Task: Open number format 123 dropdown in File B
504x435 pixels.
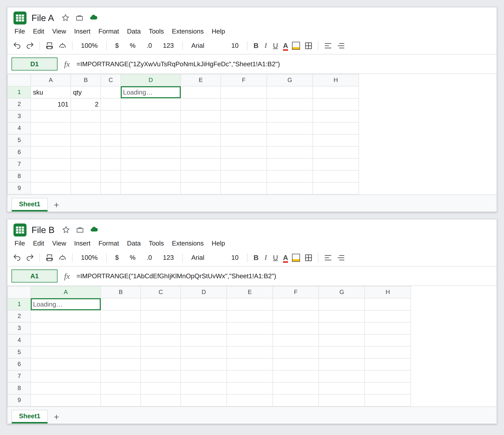Action: [x=168, y=258]
